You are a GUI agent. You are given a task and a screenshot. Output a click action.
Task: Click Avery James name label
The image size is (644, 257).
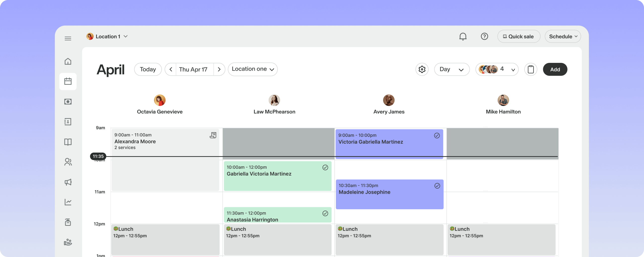click(389, 112)
